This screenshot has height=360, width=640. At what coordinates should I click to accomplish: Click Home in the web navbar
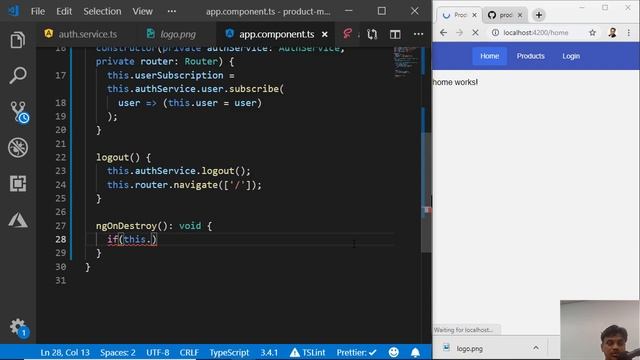click(489, 56)
